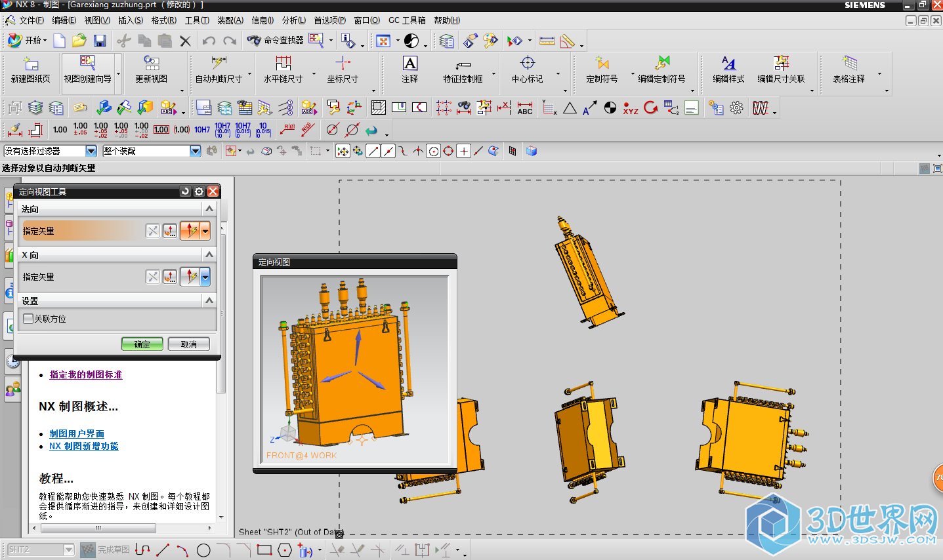Click the help panel horizontal scrollbar
This screenshot has height=560, width=943.
click(97, 528)
